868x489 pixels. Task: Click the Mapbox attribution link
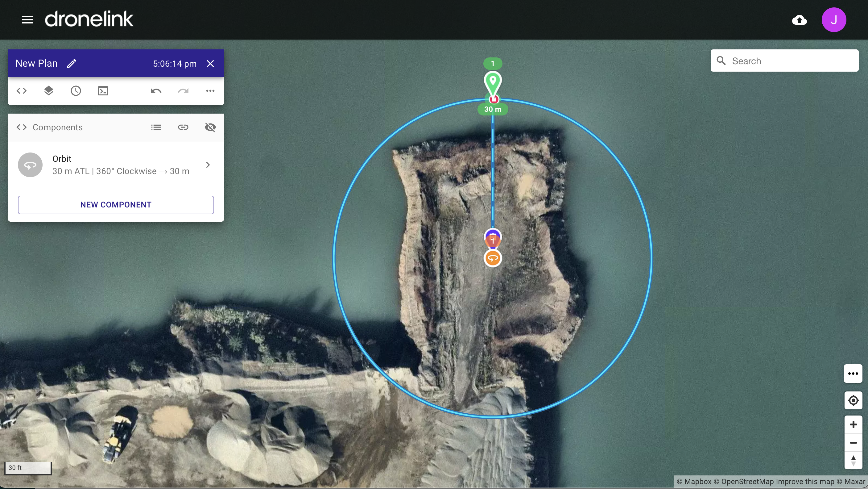point(694,482)
